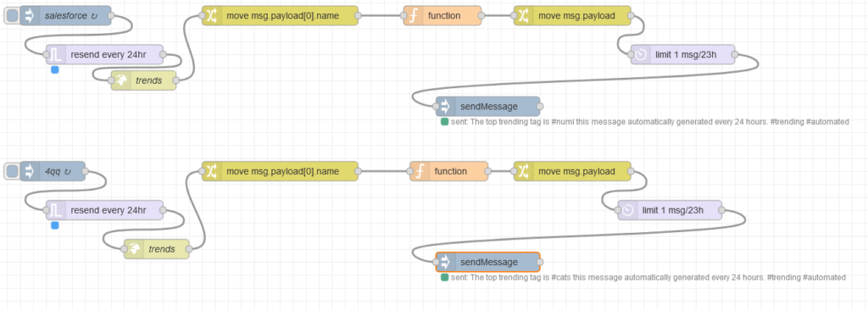Click status text mentioning #cats trending tag

point(648,277)
